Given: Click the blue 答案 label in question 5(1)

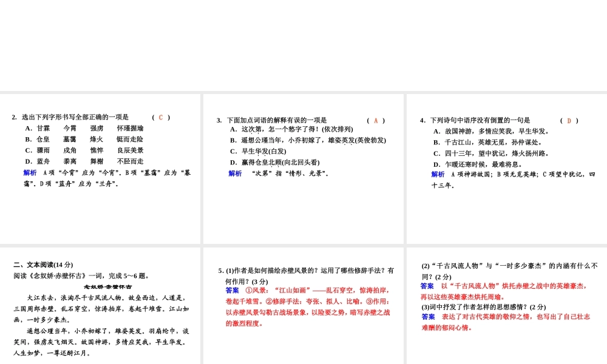Looking at the screenshot, I should pyautogui.click(x=232, y=291).
